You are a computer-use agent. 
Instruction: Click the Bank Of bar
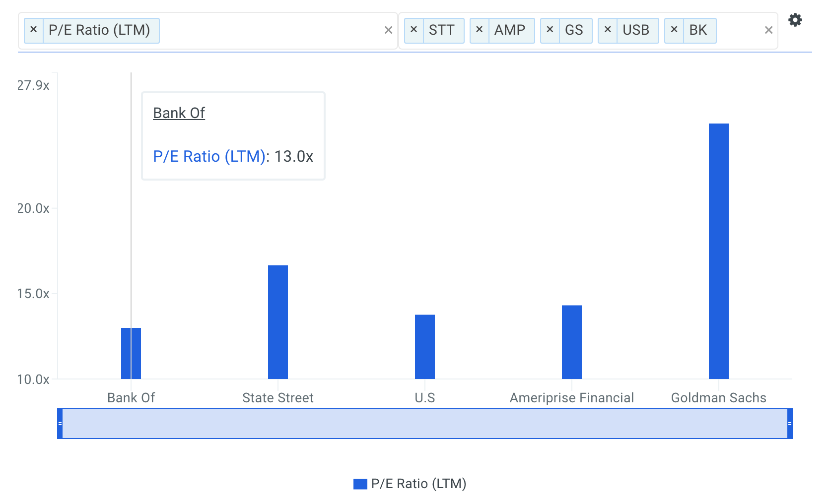click(x=131, y=353)
